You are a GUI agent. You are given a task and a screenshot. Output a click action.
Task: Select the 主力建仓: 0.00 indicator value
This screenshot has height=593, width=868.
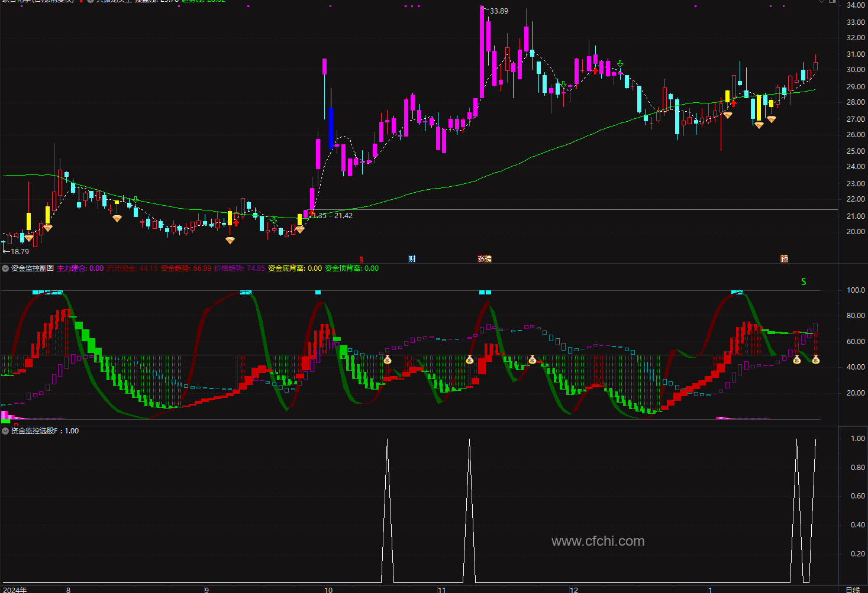click(80, 268)
